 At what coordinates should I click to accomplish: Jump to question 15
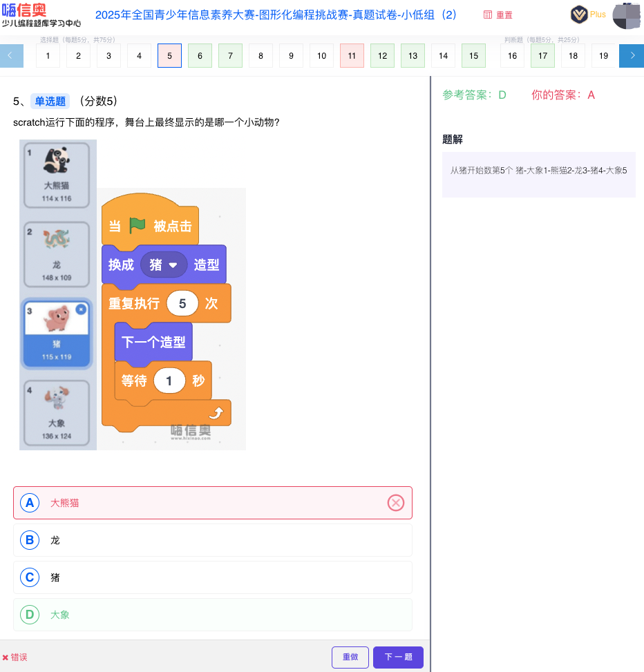tap(474, 56)
